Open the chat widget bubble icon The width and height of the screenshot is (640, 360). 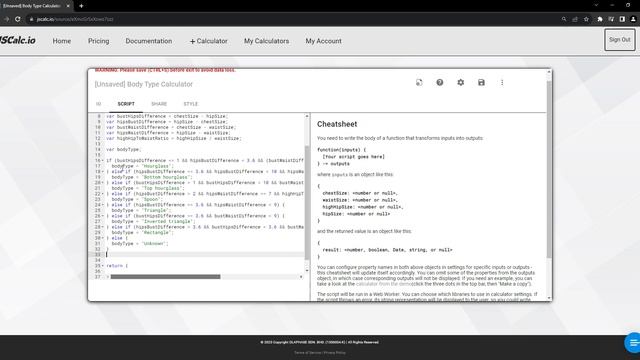click(633, 342)
